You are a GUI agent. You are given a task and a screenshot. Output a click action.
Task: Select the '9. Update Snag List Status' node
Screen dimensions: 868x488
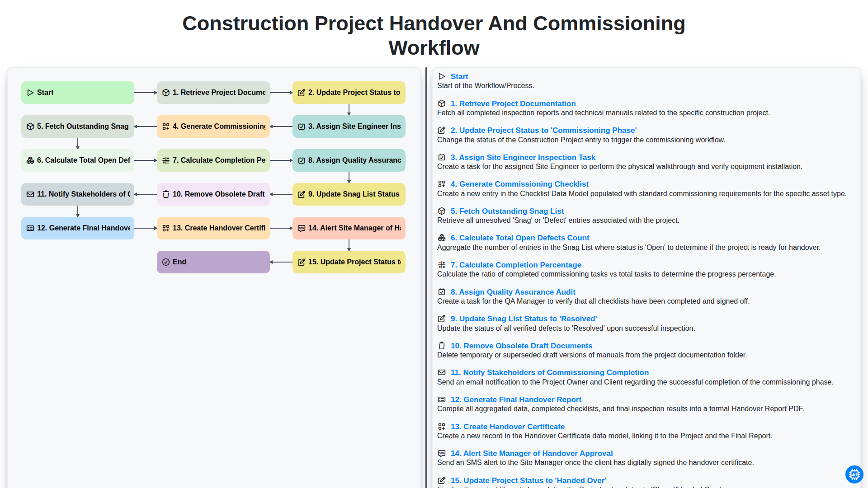pos(349,194)
